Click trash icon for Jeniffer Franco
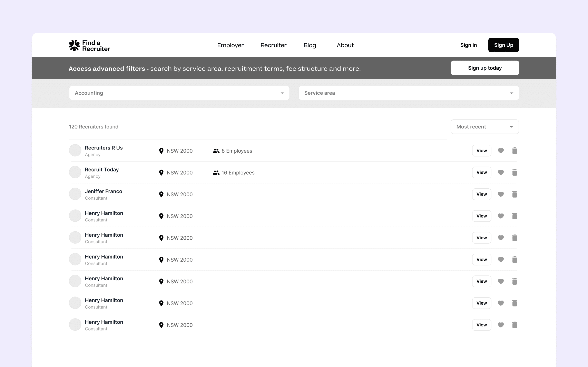The width and height of the screenshot is (588, 367). [514, 194]
